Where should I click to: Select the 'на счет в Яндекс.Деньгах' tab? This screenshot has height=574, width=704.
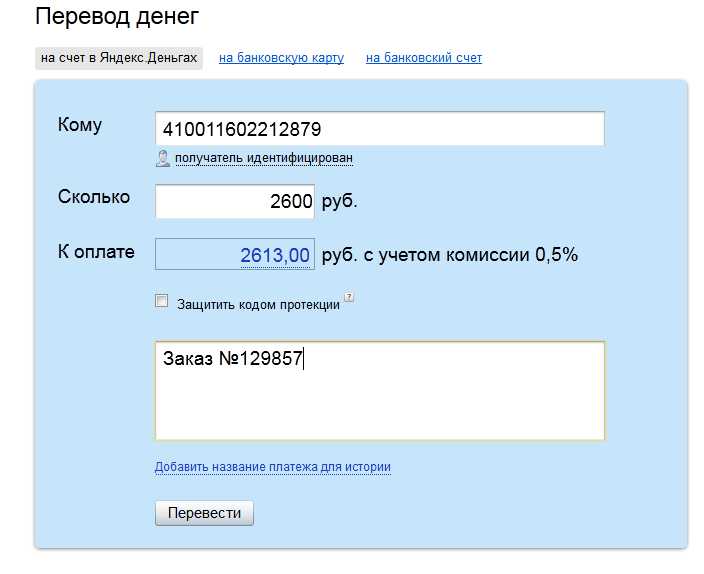[x=119, y=58]
